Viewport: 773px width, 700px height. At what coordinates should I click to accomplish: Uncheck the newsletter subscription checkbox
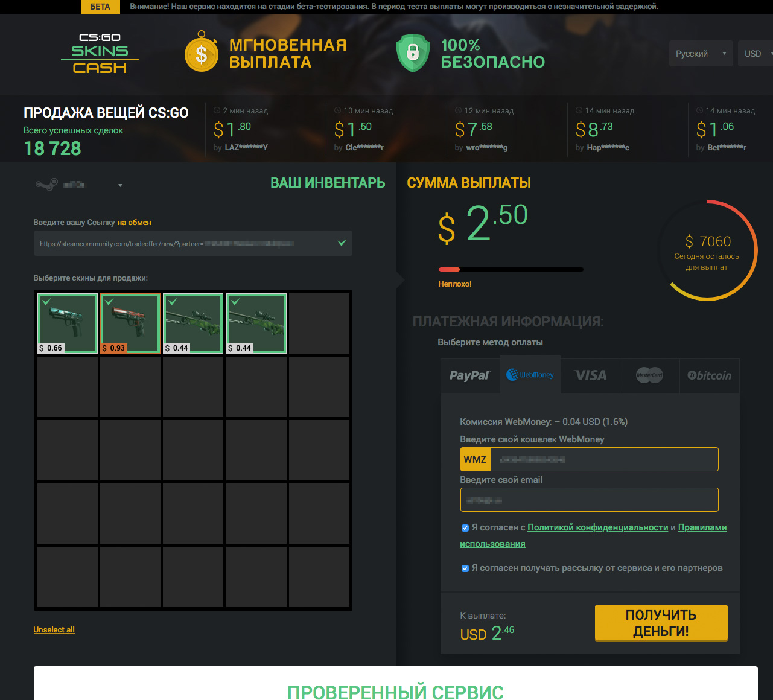coord(465,568)
